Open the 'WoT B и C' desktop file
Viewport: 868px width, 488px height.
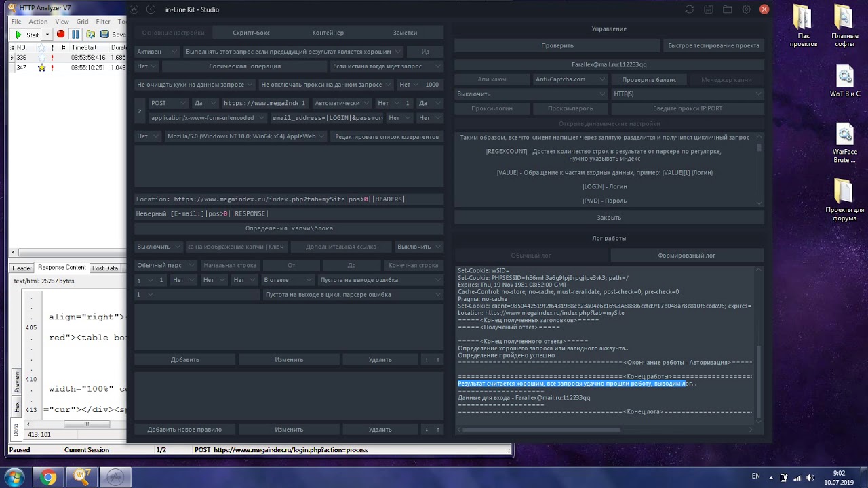coord(844,81)
